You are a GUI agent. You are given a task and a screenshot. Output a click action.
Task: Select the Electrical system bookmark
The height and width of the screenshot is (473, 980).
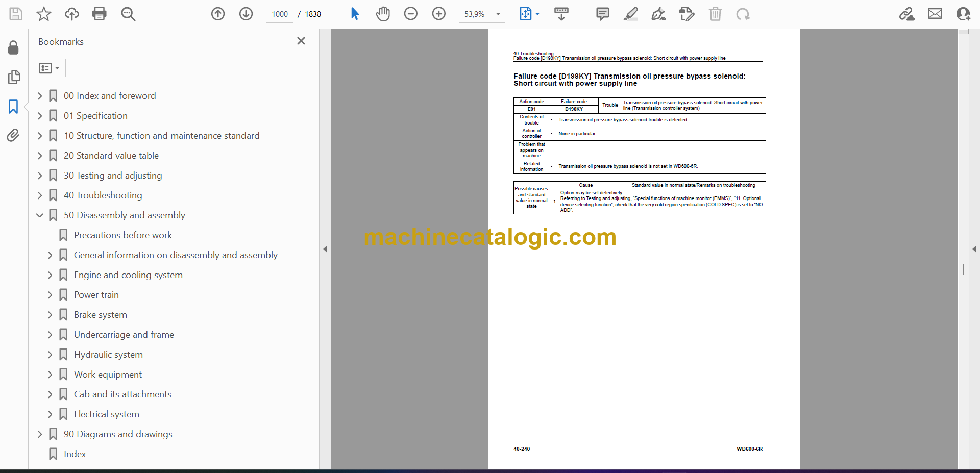(x=107, y=414)
